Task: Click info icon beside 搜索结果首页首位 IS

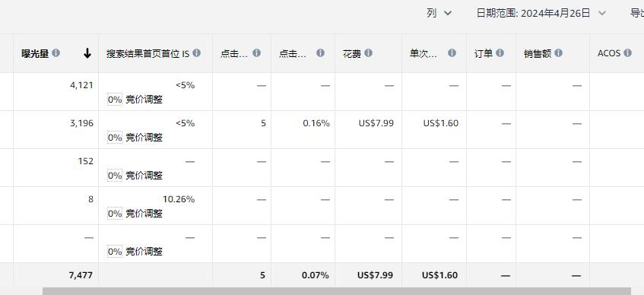Action: coord(197,53)
